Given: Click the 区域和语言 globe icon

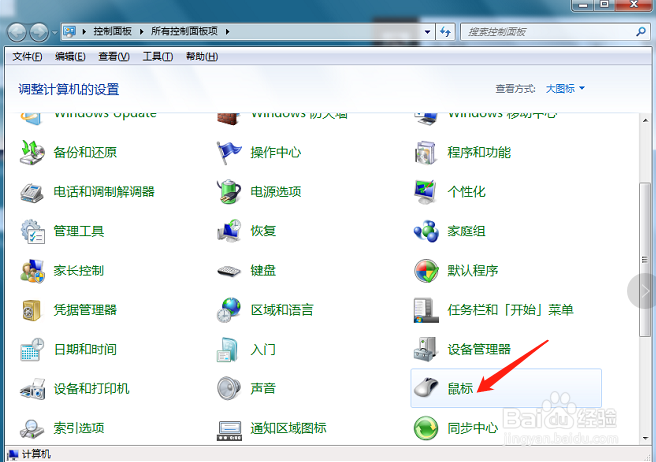Looking at the screenshot, I should point(229,310).
